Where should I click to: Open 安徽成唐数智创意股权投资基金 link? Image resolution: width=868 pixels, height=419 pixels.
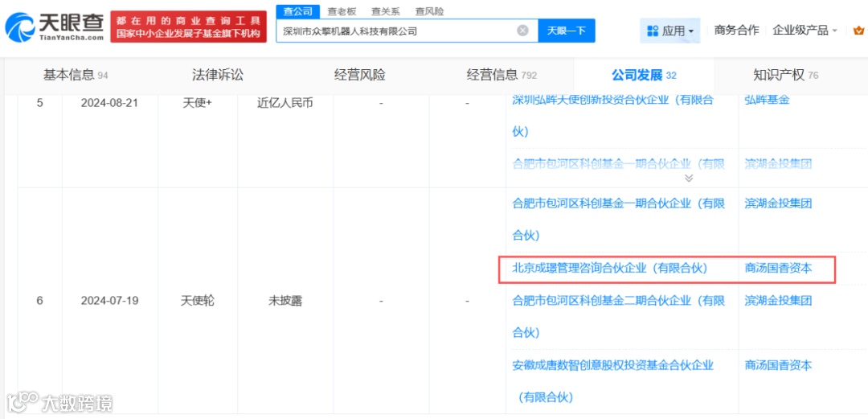click(x=612, y=380)
